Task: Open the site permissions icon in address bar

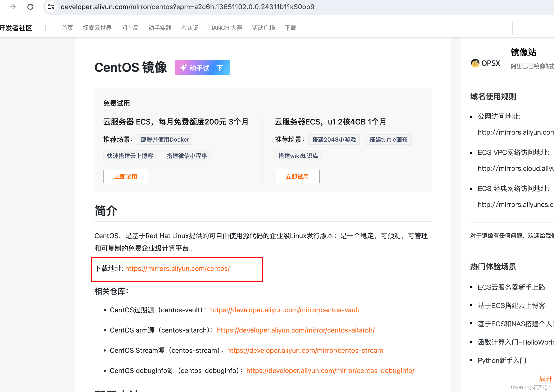Action: tap(51, 7)
